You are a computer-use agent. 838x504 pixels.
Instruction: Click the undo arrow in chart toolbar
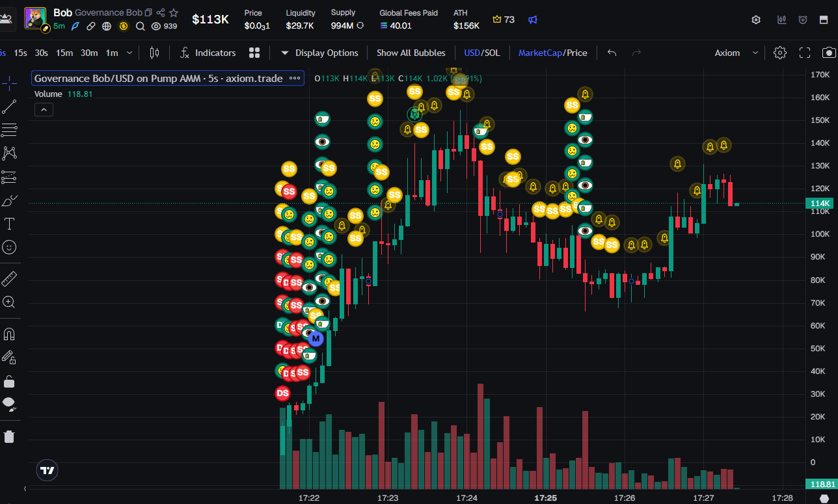(x=612, y=53)
